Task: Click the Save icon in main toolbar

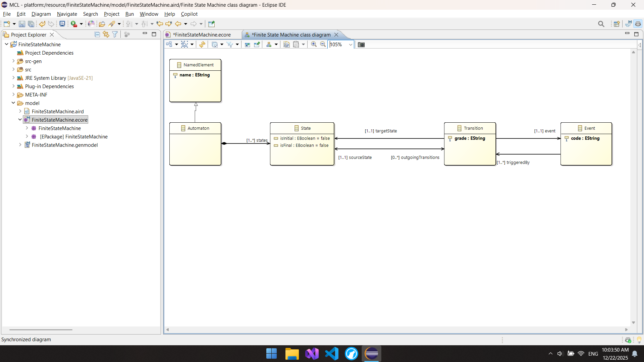Action: (x=22, y=24)
